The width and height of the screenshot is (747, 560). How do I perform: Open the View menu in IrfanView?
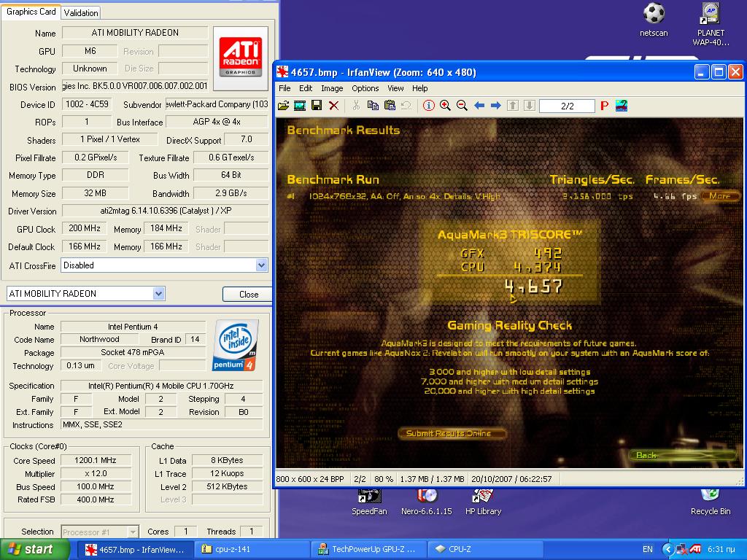pos(395,88)
